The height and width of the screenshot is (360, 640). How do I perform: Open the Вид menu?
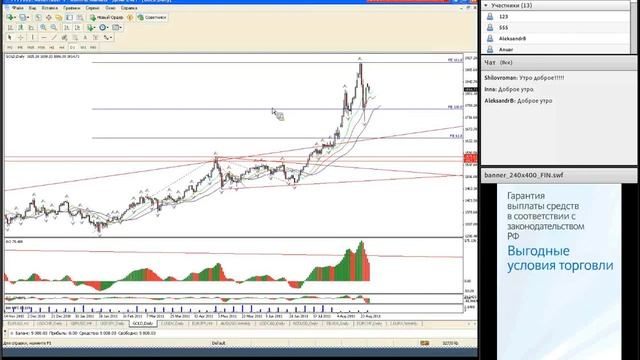32,8
